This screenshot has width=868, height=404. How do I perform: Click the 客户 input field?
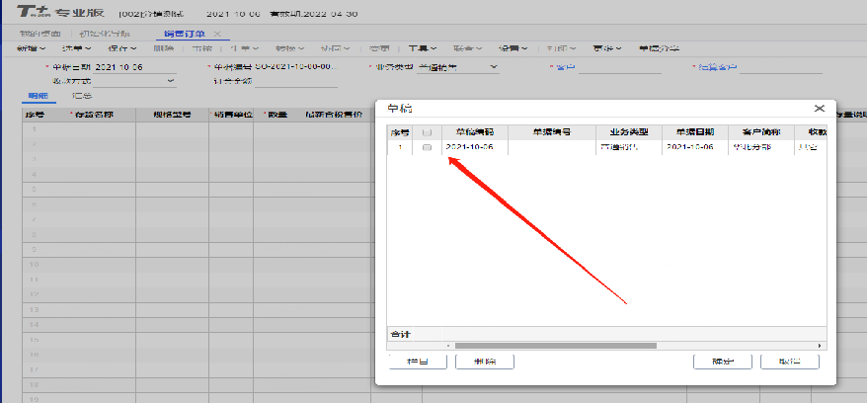(619, 67)
